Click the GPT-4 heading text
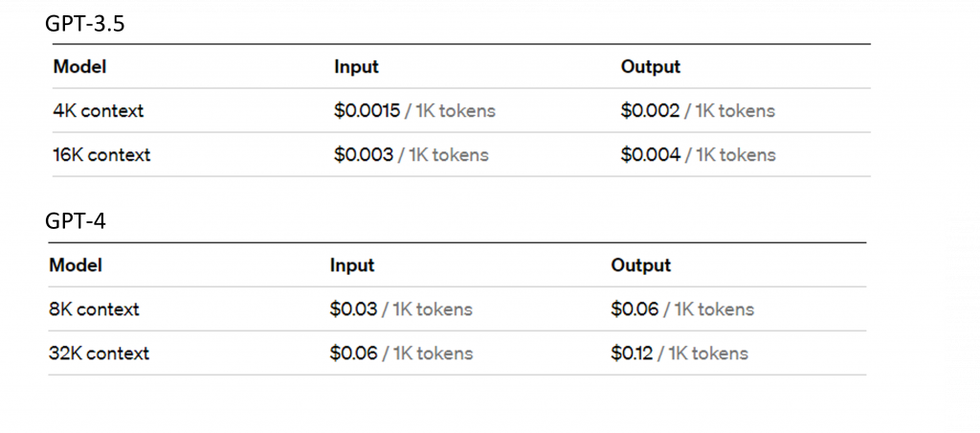This screenshot has height=433, width=980. click(x=75, y=222)
